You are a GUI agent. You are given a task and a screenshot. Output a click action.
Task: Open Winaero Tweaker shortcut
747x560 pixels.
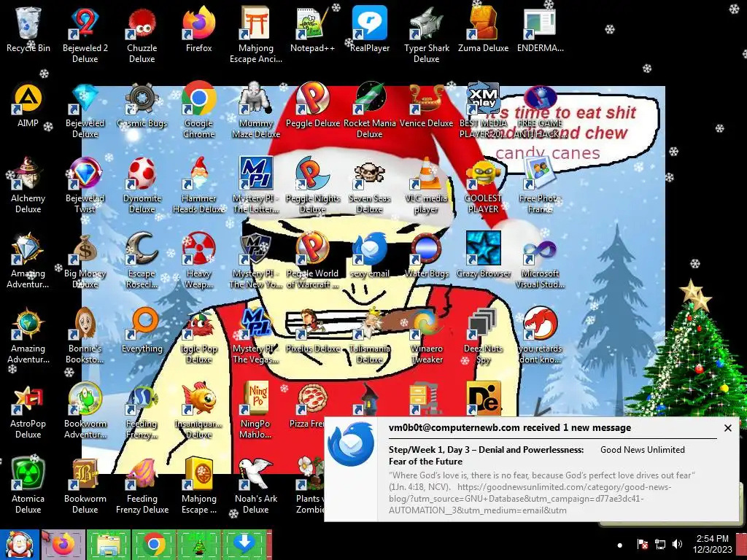(426, 335)
